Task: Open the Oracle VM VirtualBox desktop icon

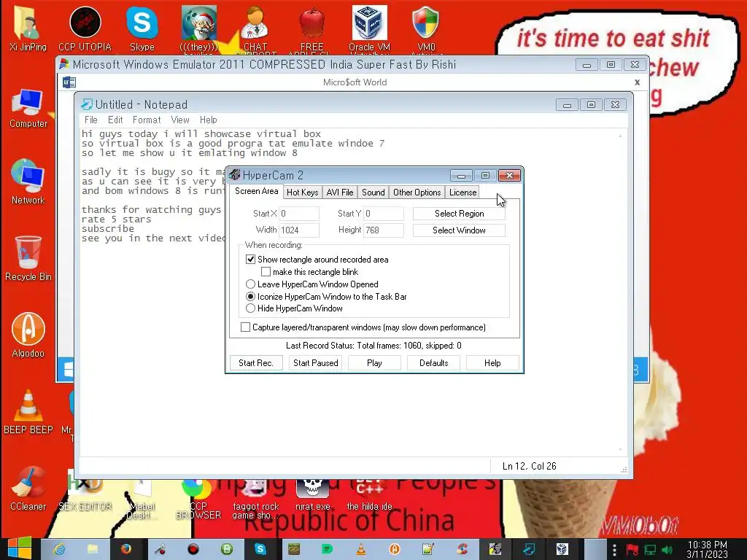Action: pos(369,28)
